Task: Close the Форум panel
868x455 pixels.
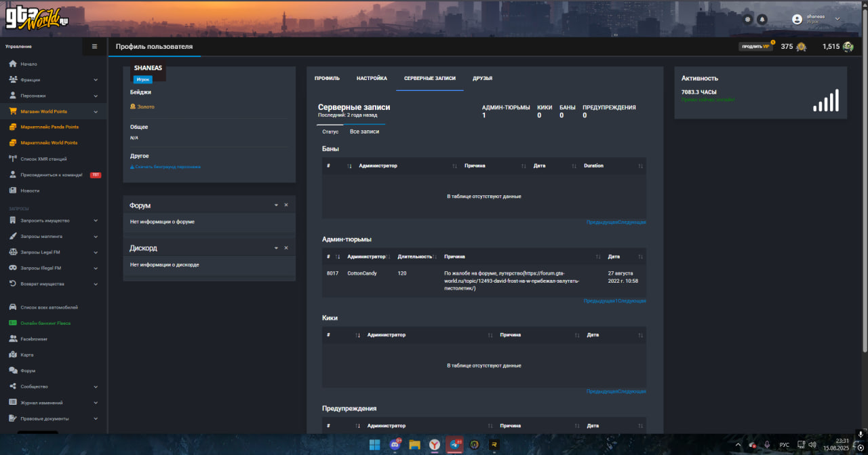Action: coord(286,205)
